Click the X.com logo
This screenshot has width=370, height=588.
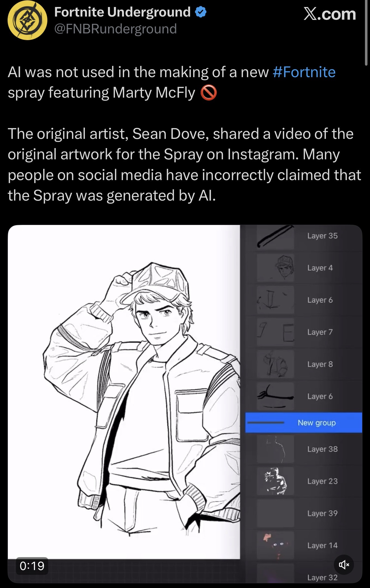pyautogui.click(x=330, y=14)
